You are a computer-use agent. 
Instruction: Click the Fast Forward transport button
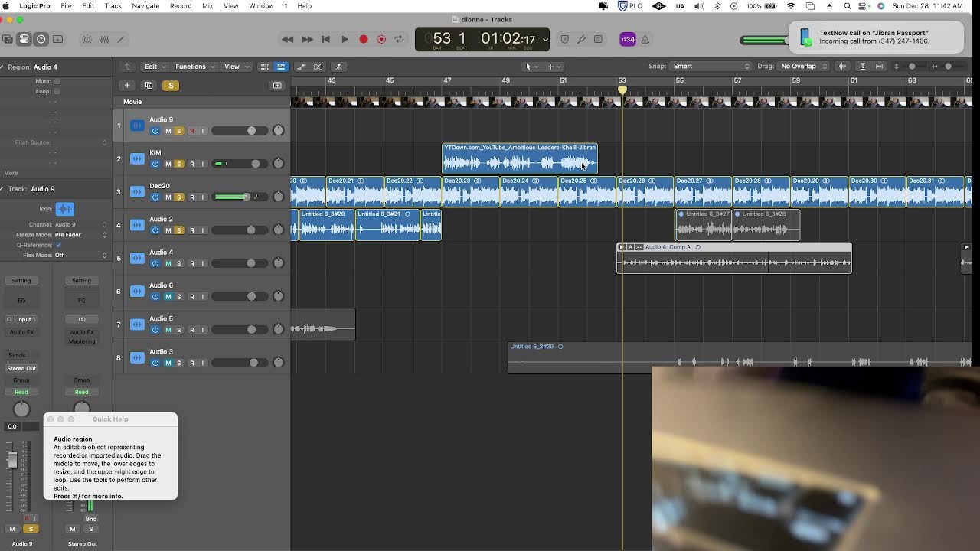pyautogui.click(x=307, y=39)
